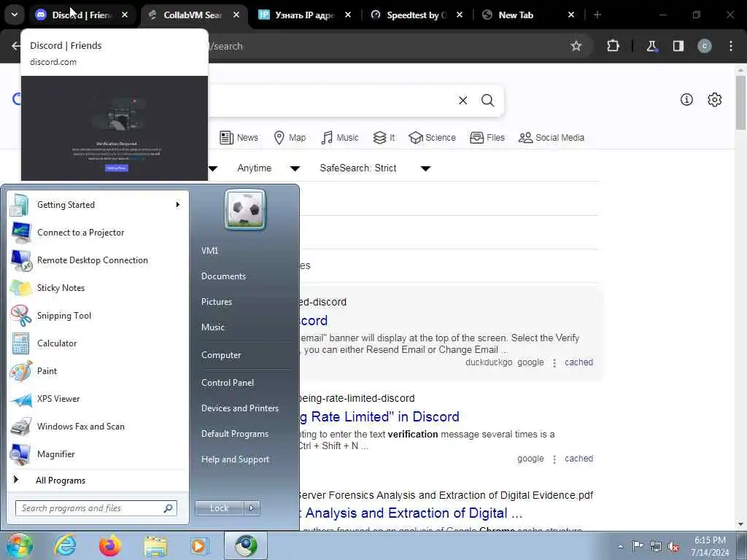
Task: Close the Discord tab
Action: [x=125, y=15]
